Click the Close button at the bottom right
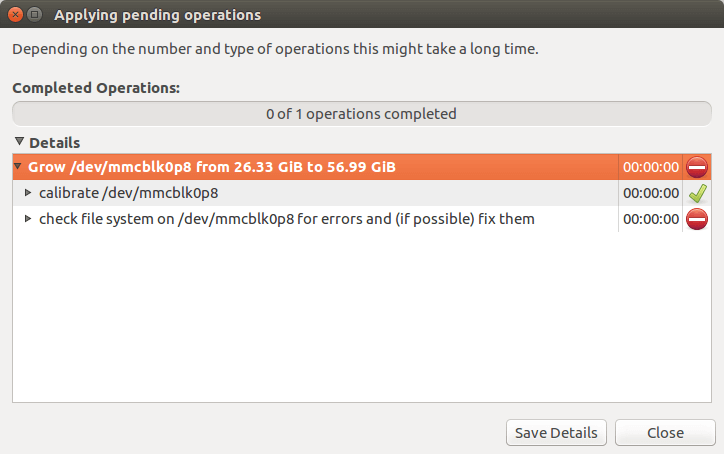Screen dimensions: 724x454 (x=665, y=433)
